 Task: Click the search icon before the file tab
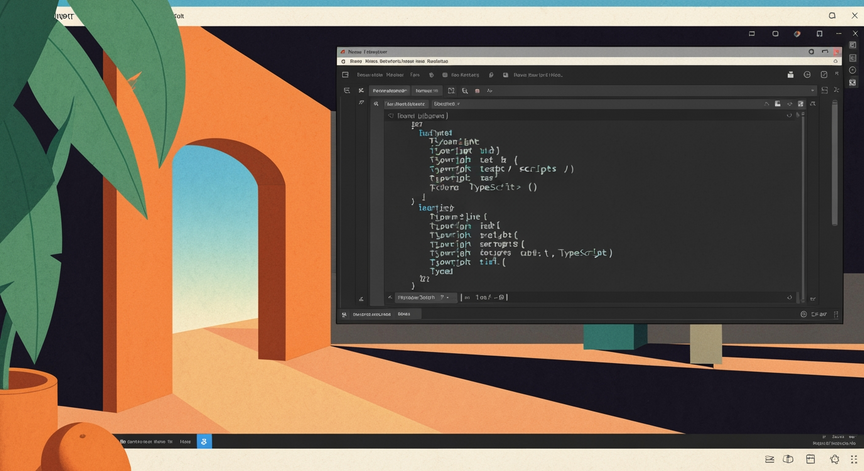coord(376,104)
